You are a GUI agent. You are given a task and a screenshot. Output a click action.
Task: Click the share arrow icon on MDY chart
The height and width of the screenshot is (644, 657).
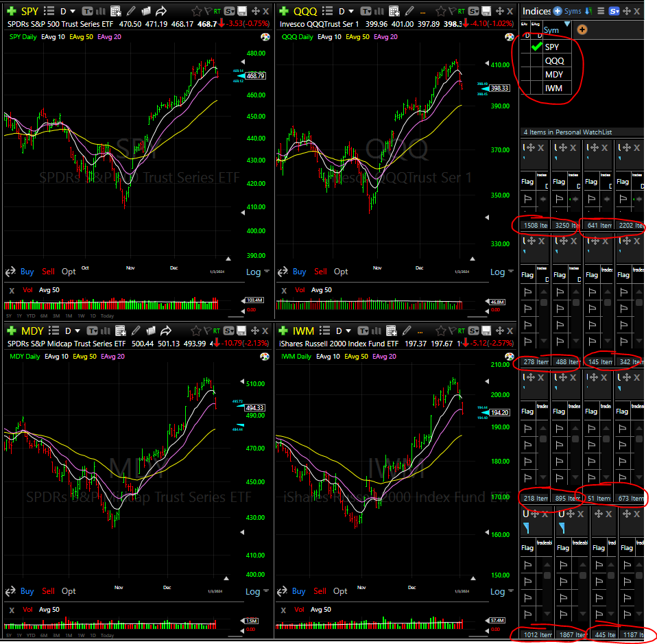(x=166, y=331)
